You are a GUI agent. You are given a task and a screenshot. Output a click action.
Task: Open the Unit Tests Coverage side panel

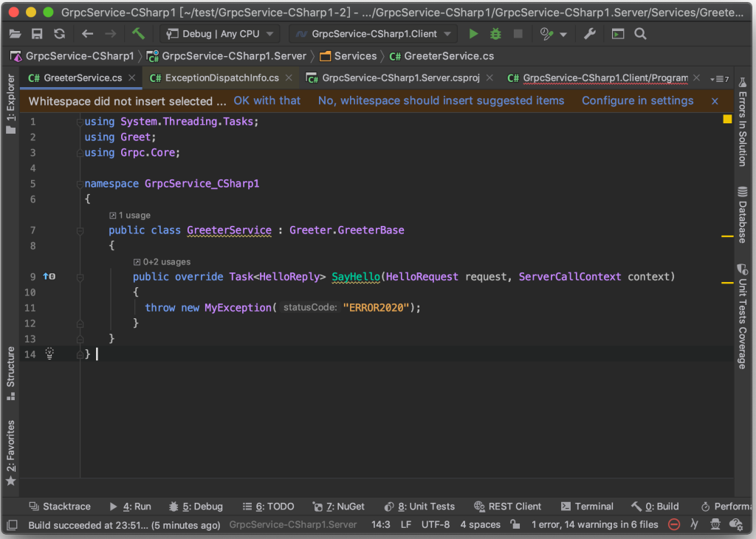coord(742,316)
